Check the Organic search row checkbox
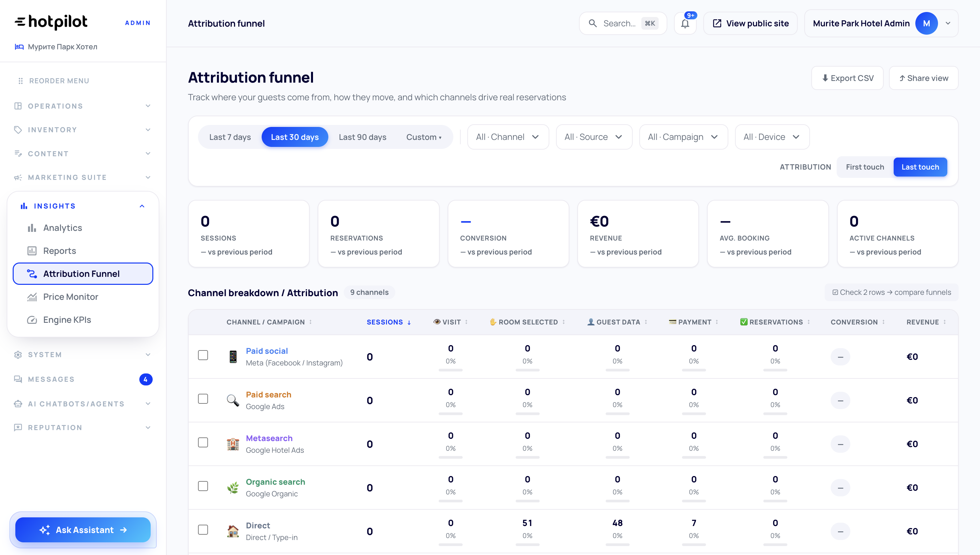980x555 pixels. click(x=203, y=486)
